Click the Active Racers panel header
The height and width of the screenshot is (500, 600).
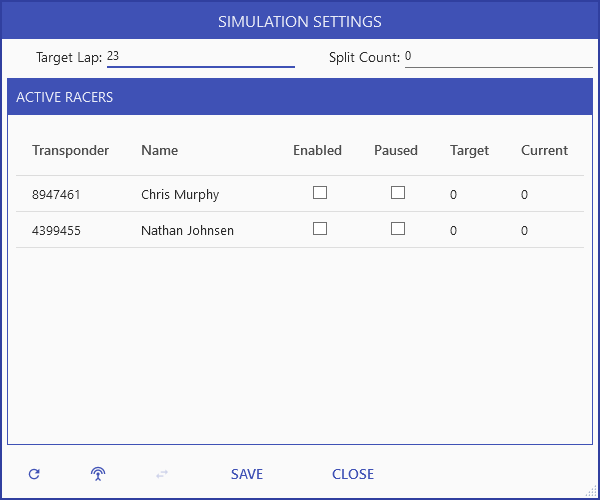[300, 97]
